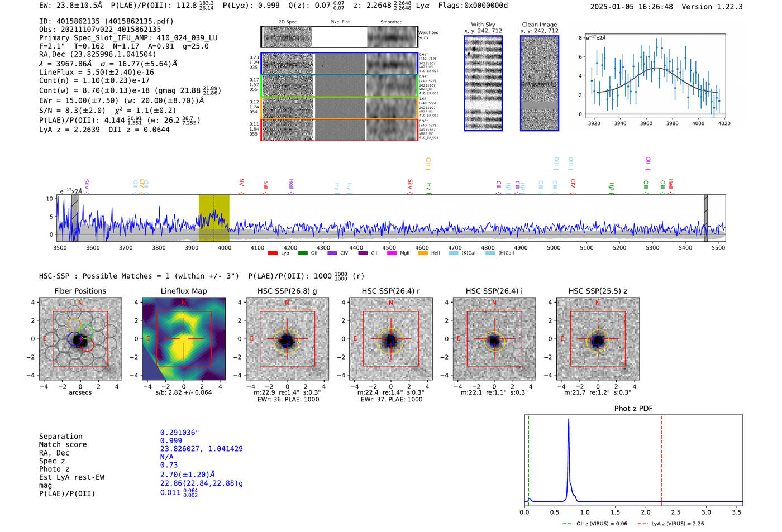Click the blue RA, Dec 23.826027, 1.041429
Viewport: 782px width, 532px height.
[x=202, y=449]
